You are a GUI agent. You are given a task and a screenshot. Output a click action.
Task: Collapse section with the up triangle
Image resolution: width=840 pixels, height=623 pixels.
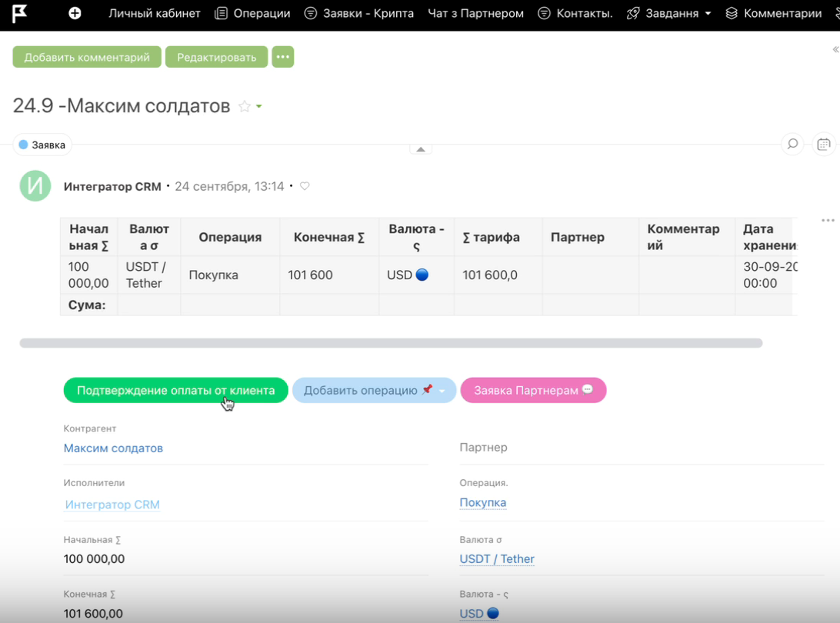pos(420,149)
